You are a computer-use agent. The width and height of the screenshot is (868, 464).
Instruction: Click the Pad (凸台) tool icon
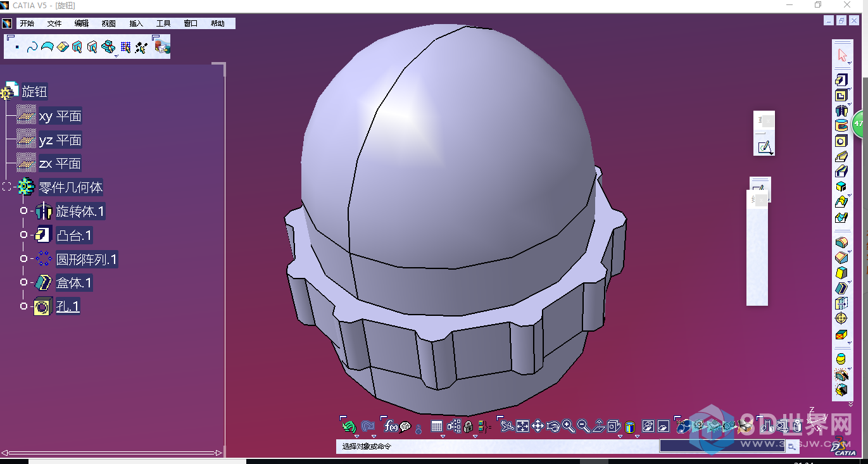[x=841, y=80]
